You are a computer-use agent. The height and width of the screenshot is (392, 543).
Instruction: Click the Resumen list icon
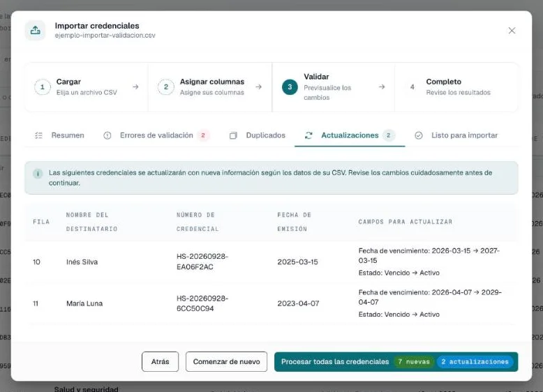tap(38, 135)
